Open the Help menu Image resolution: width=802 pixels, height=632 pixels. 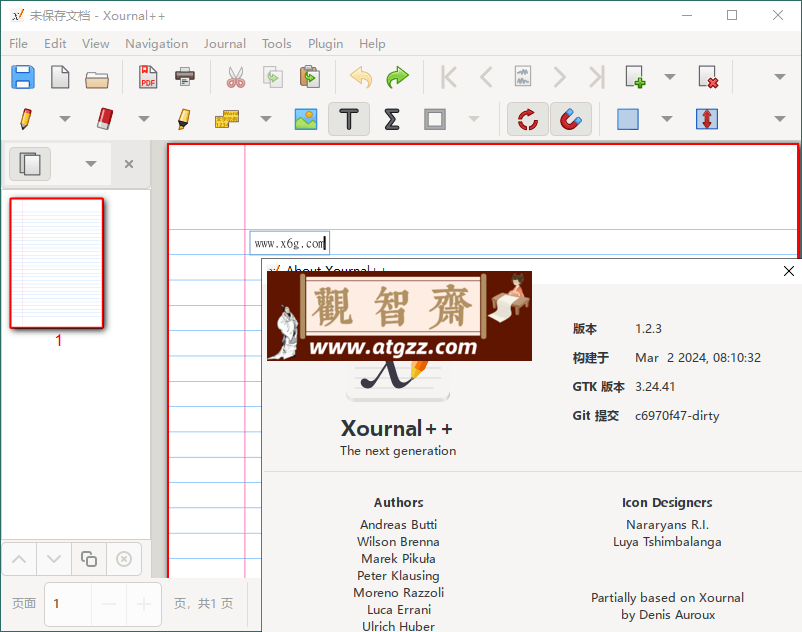click(x=372, y=44)
